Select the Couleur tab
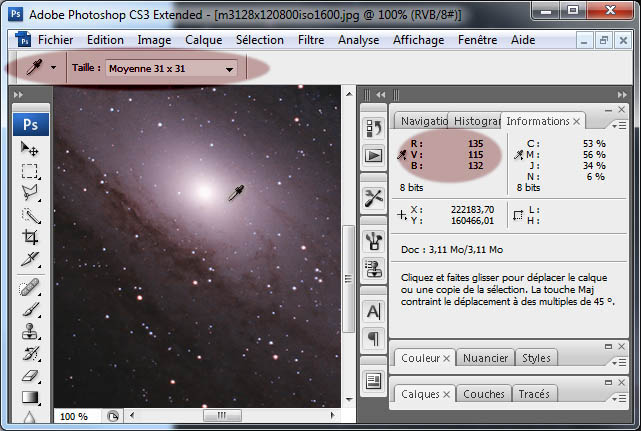Screen dimensions: 641x431 pyautogui.click(x=420, y=358)
